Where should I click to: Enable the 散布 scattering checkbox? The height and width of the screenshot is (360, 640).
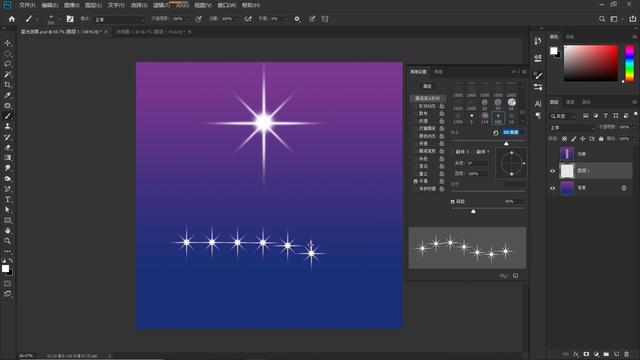416,113
